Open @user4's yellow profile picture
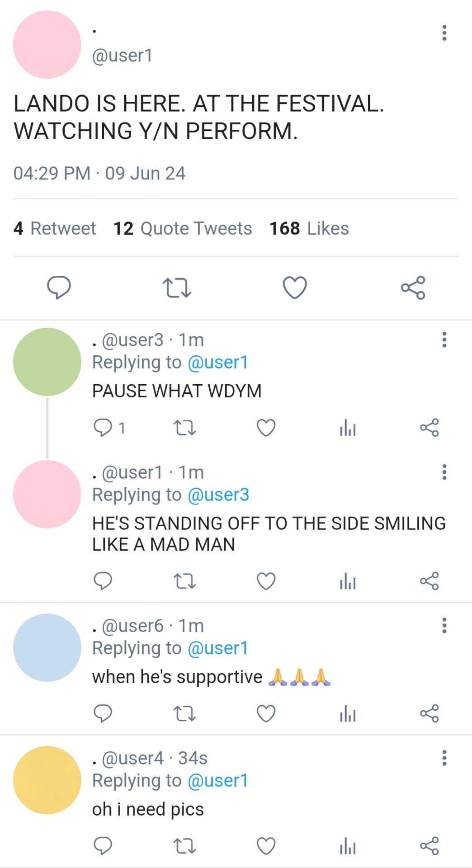The image size is (472, 868). pyautogui.click(x=47, y=780)
